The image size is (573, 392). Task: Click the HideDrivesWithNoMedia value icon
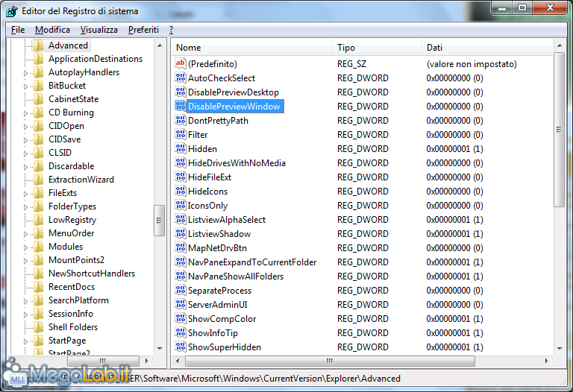pos(180,162)
